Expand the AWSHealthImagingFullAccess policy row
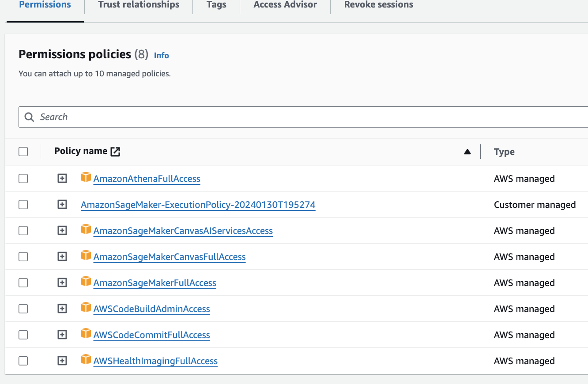588x384 pixels. pos(62,361)
